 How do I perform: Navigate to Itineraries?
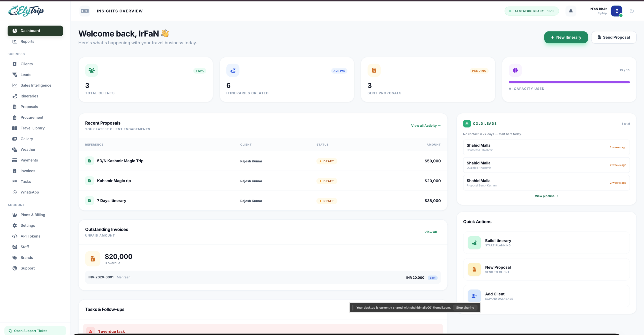click(x=35, y=96)
